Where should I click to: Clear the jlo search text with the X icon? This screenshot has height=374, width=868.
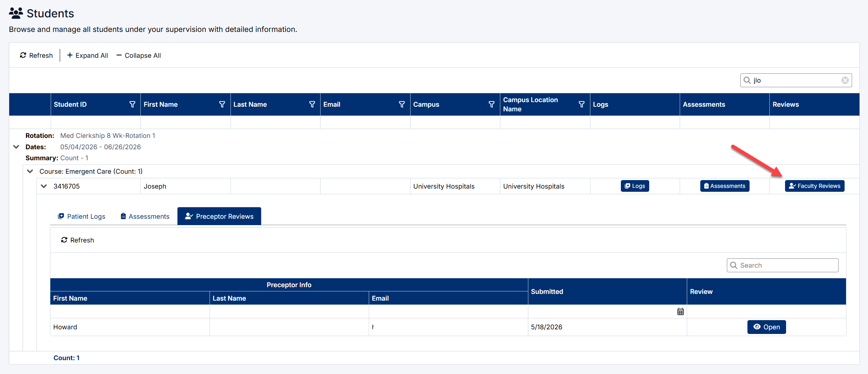click(x=845, y=80)
